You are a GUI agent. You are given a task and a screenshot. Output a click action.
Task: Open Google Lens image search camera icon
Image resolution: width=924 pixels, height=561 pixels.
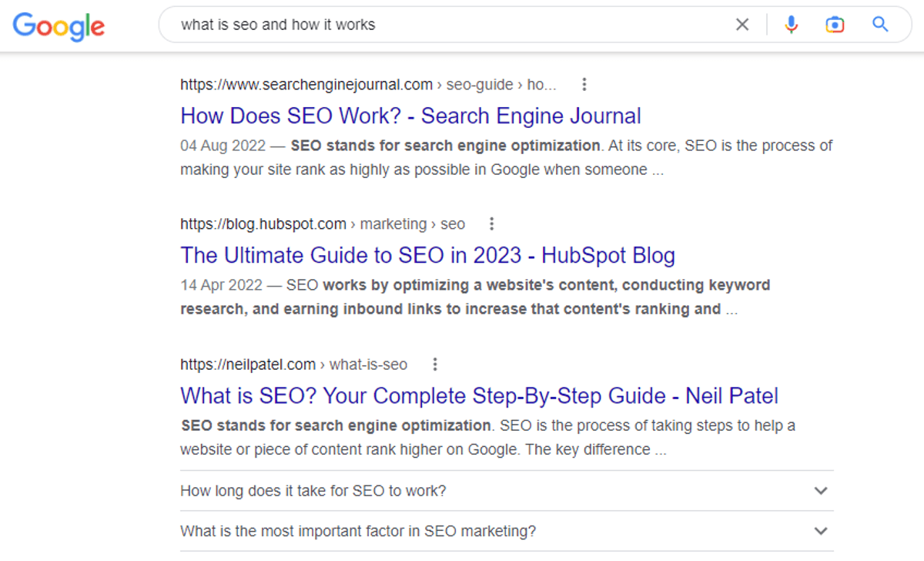834,25
